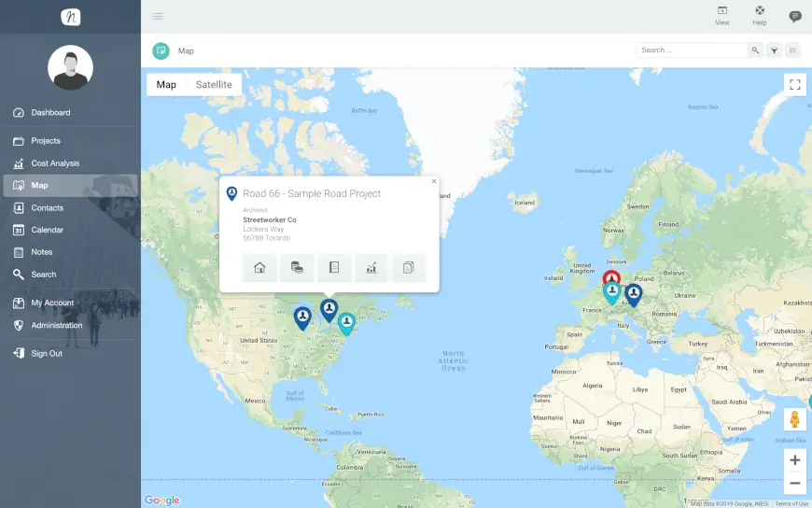Click the Sign Out door icon
Screen dimensions: 812x508
tap(19, 354)
